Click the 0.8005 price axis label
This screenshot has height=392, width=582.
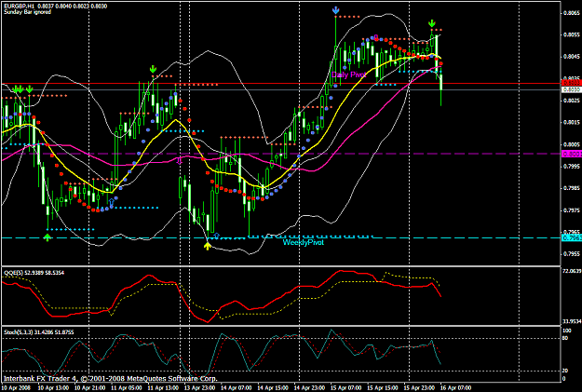pos(572,144)
